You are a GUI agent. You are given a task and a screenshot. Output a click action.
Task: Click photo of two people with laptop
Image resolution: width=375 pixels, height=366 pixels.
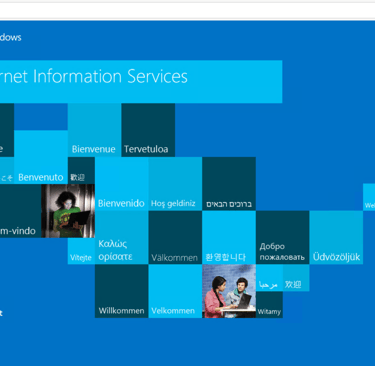(x=229, y=291)
